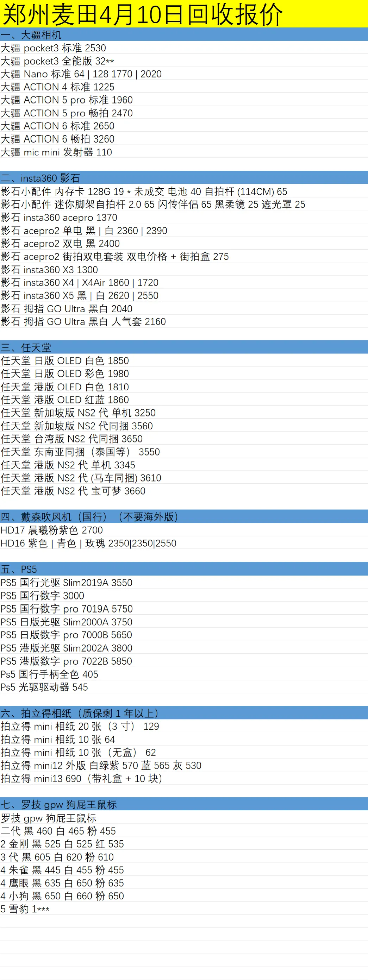368x980 pixels.
Task: Click row 影石小配件 迷你脚架自拍杆 2.0
Action: (184, 204)
